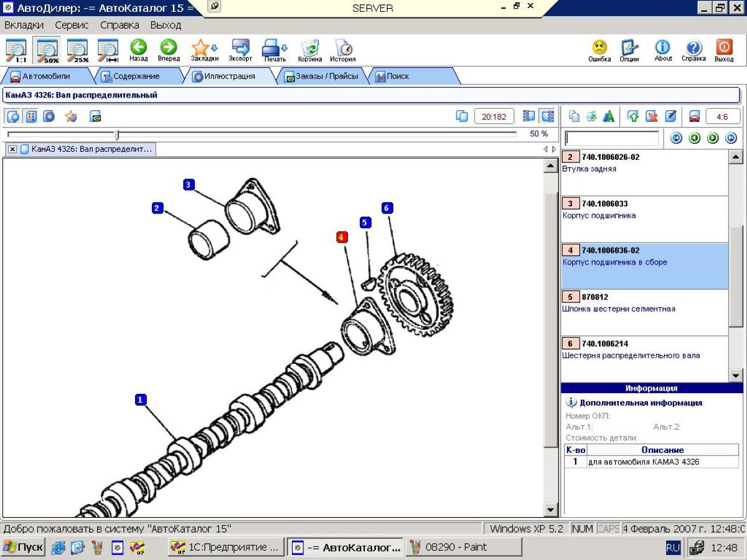The height and width of the screenshot is (560, 747).
Task: Toggle the magnifier view mode icon
Action: [x=13, y=116]
